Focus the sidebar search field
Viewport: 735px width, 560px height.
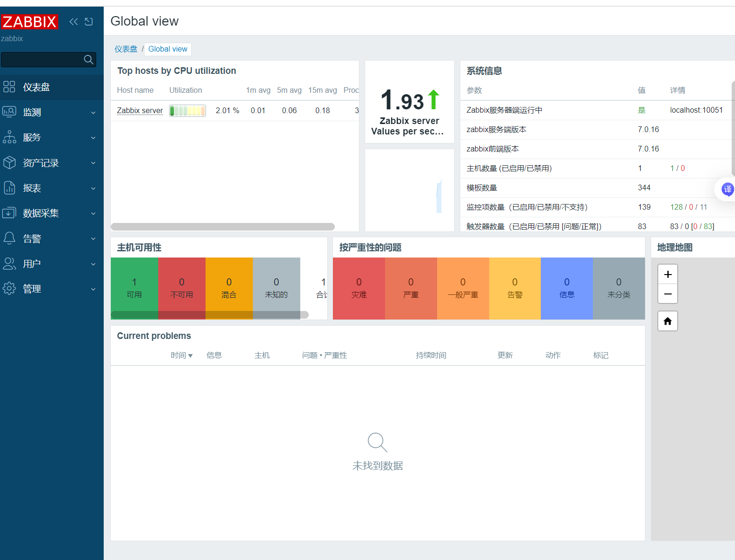click(48, 60)
